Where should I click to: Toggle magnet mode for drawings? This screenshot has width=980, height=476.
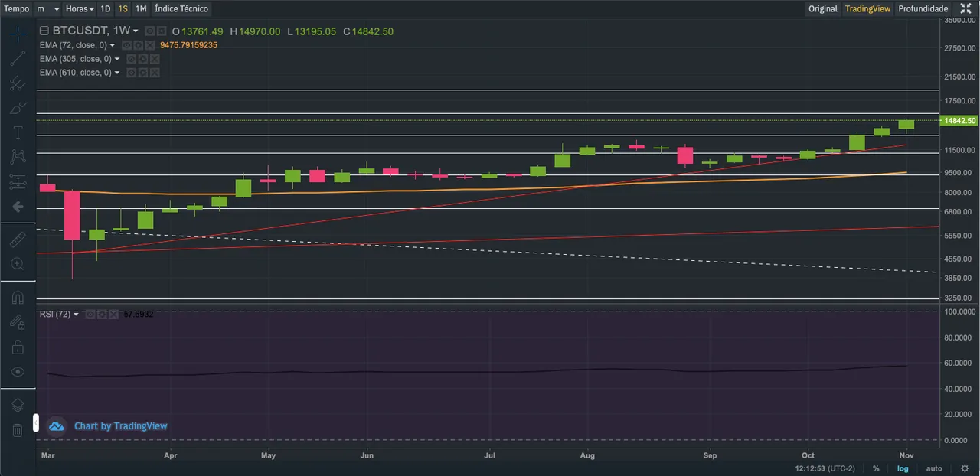click(18, 298)
